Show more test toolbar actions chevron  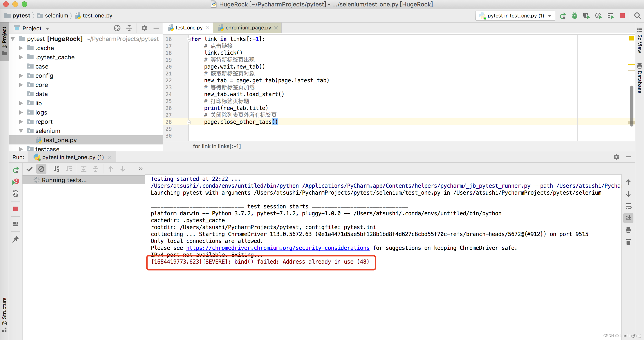141,169
